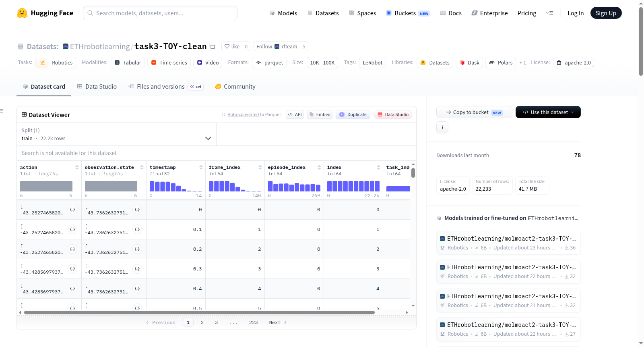
Task: Click the apache-2.0 license tag
Action: click(574, 62)
